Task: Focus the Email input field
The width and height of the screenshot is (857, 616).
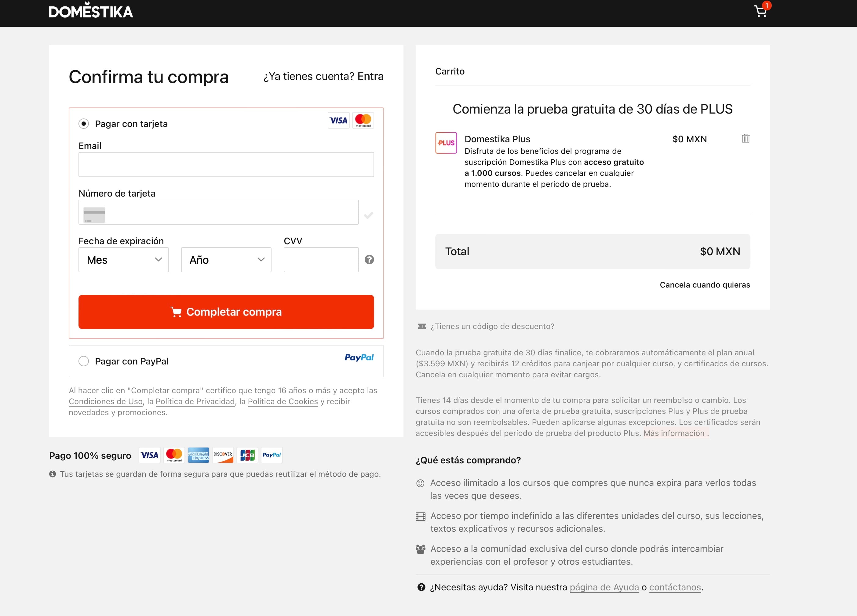Action: (226, 165)
